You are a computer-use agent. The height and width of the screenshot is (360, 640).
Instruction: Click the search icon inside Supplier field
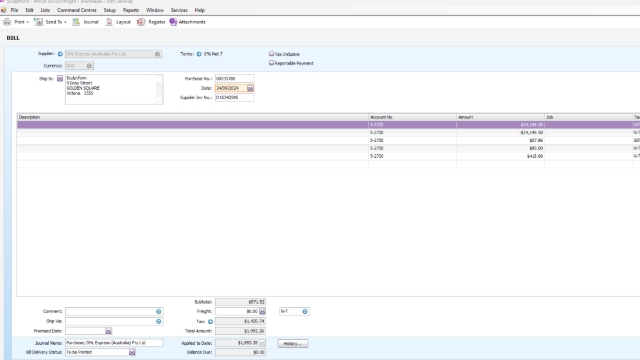pos(157,54)
